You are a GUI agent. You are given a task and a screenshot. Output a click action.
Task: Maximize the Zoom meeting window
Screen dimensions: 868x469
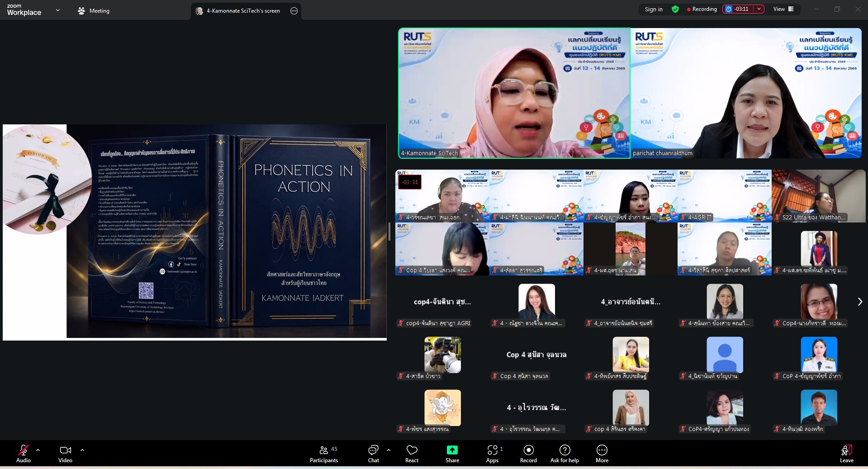pos(837,9)
